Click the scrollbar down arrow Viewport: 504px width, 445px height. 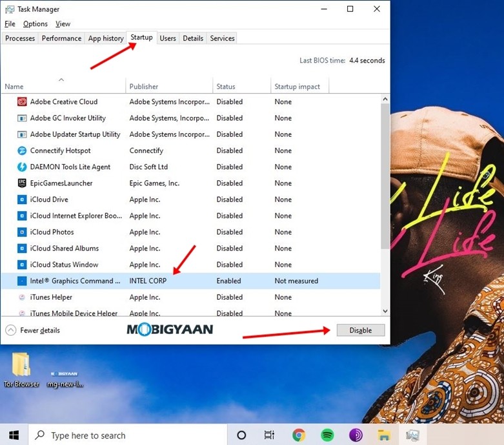coord(385,311)
